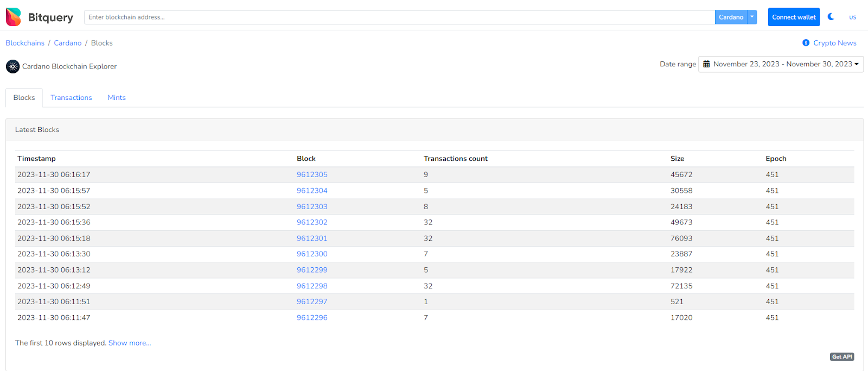Click transactions count 9 in first row
The image size is (868, 371).
point(426,174)
